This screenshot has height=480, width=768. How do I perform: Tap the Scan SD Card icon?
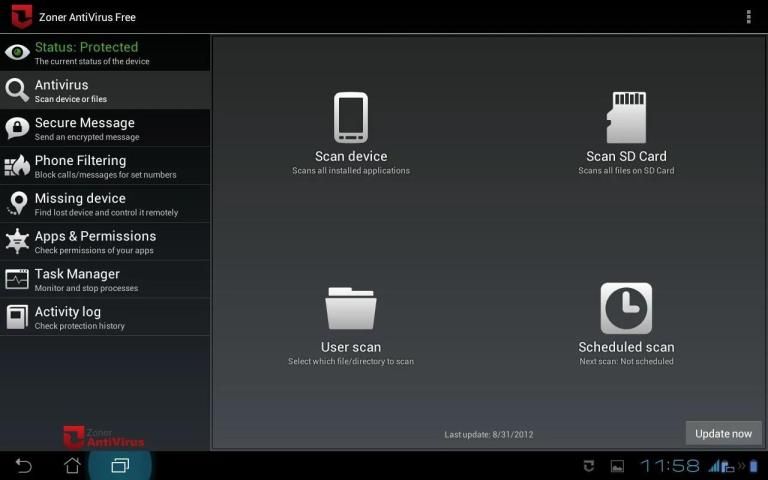[626, 118]
